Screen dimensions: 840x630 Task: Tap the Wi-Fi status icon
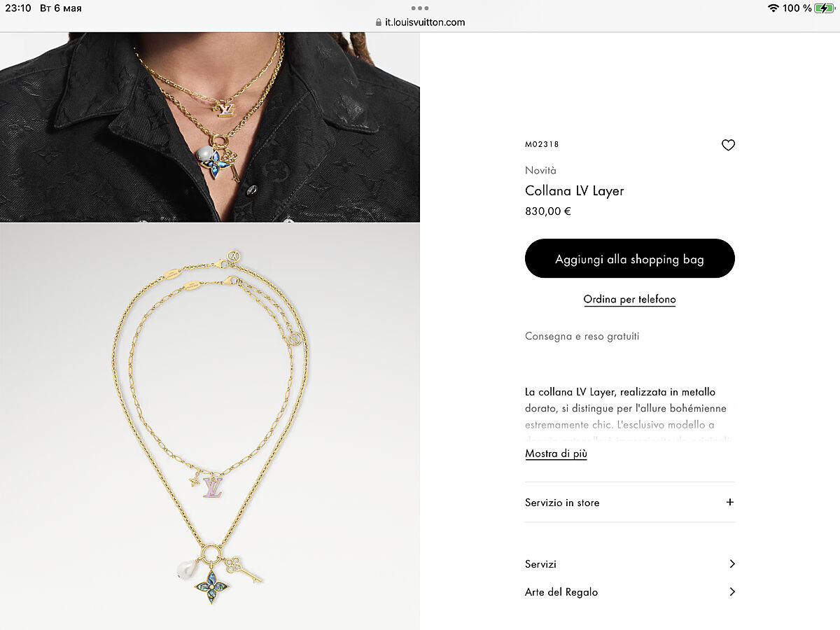[773, 8]
